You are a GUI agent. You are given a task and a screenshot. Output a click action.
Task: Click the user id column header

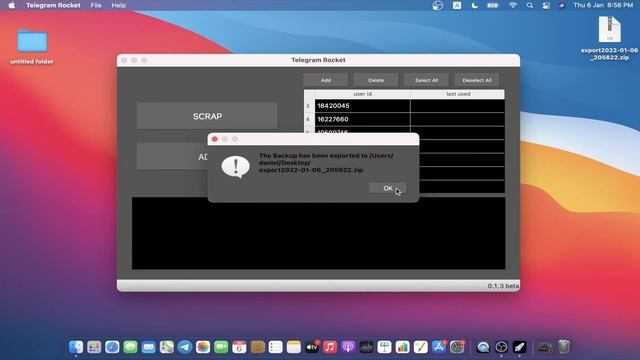pyautogui.click(x=362, y=94)
